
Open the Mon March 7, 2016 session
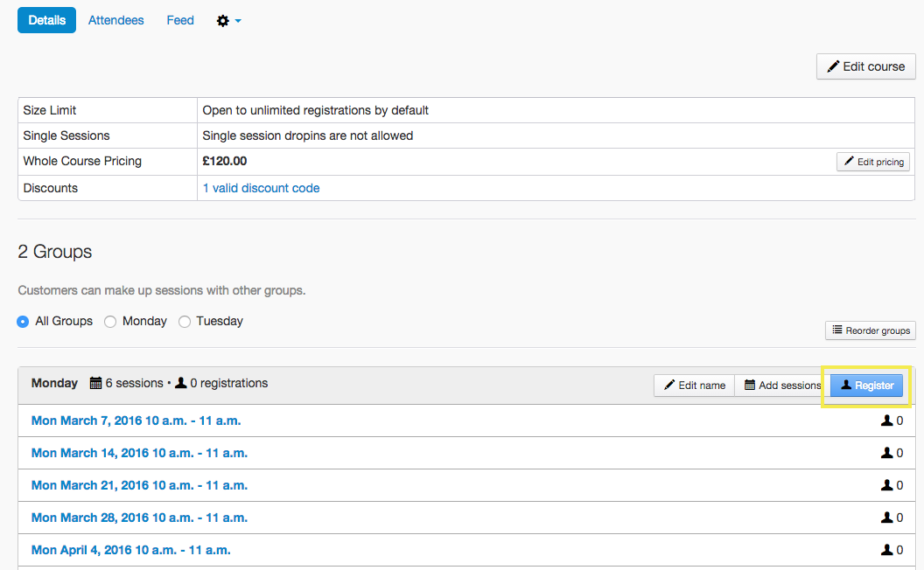136,421
